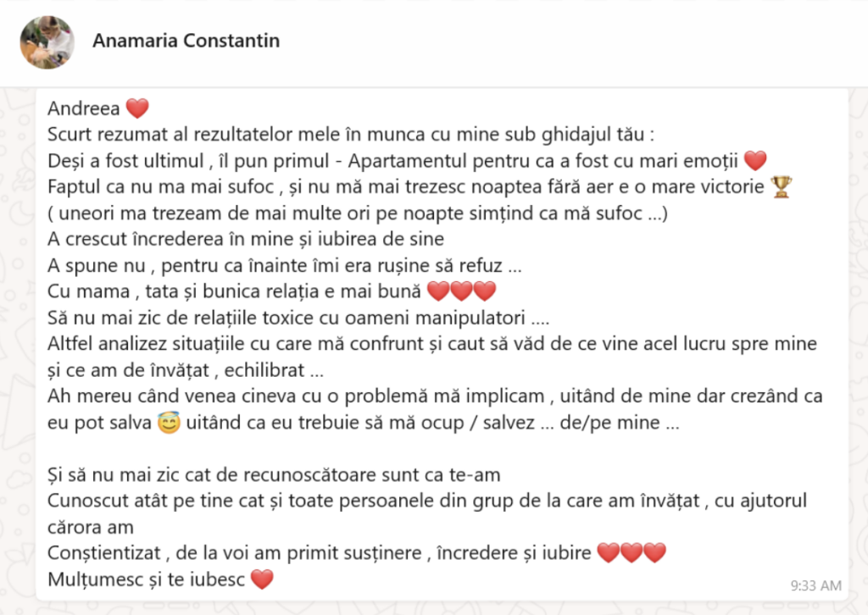
Task: Click the line starting 'Cunoscut atât pe tine'
Action: [427, 501]
